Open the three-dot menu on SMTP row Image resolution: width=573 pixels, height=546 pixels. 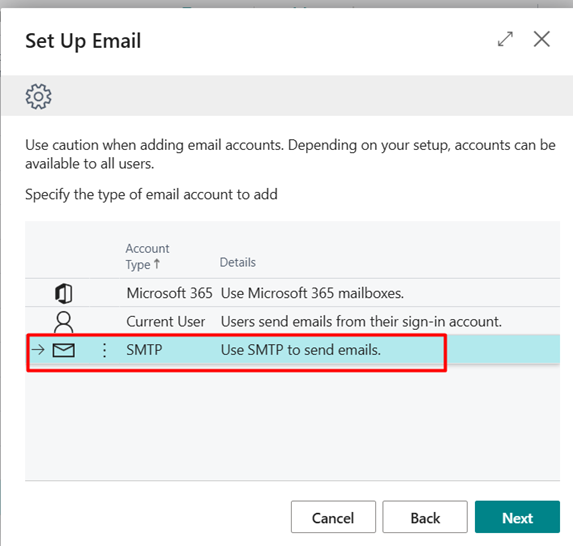(105, 350)
